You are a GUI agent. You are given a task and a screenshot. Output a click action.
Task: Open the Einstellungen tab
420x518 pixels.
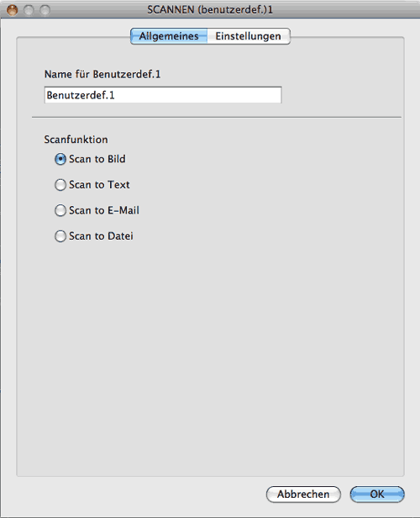249,36
